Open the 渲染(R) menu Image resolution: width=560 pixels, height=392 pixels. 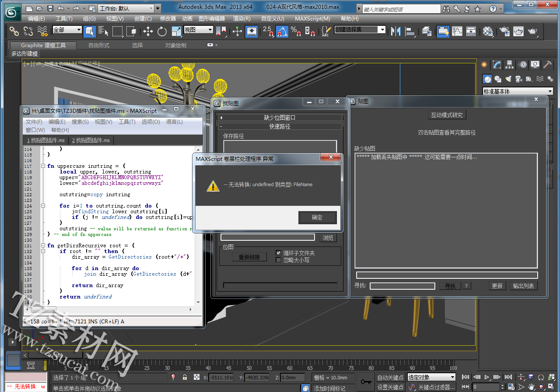[242, 19]
